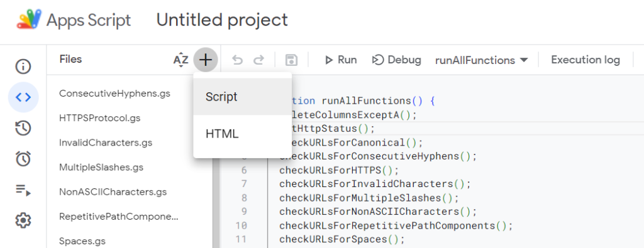
Task: Click the Files panel heading
Action: tap(70, 60)
